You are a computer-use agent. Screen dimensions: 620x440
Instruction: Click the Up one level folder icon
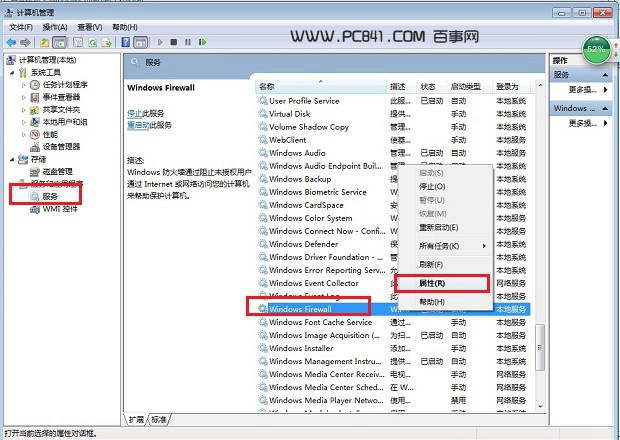[x=44, y=42]
